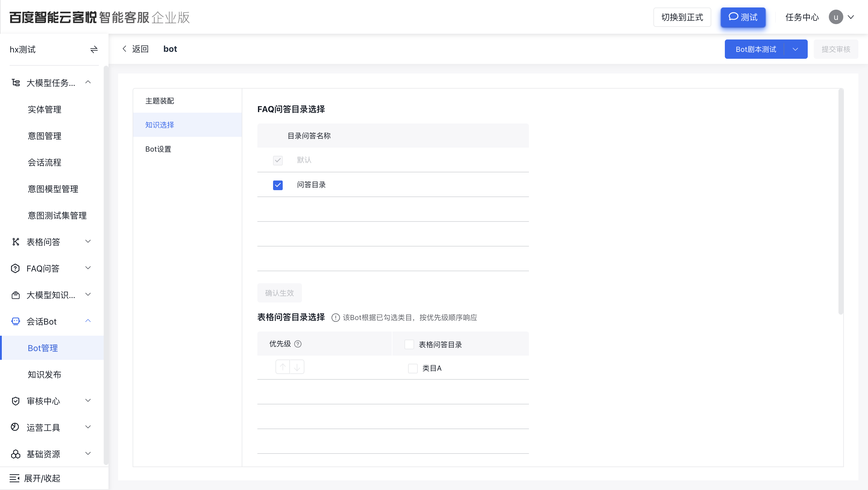Click the left sidebar scrollbar

tap(106, 265)
